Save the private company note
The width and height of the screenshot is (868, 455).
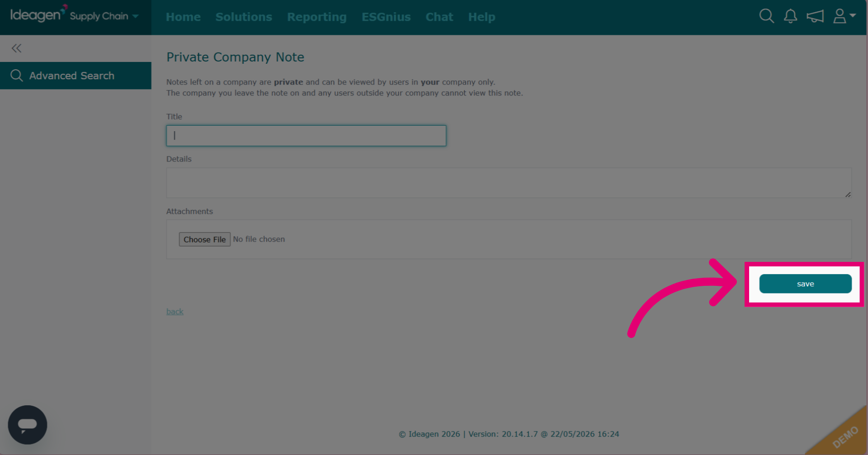pyautogui.click(x=805, y=284)
